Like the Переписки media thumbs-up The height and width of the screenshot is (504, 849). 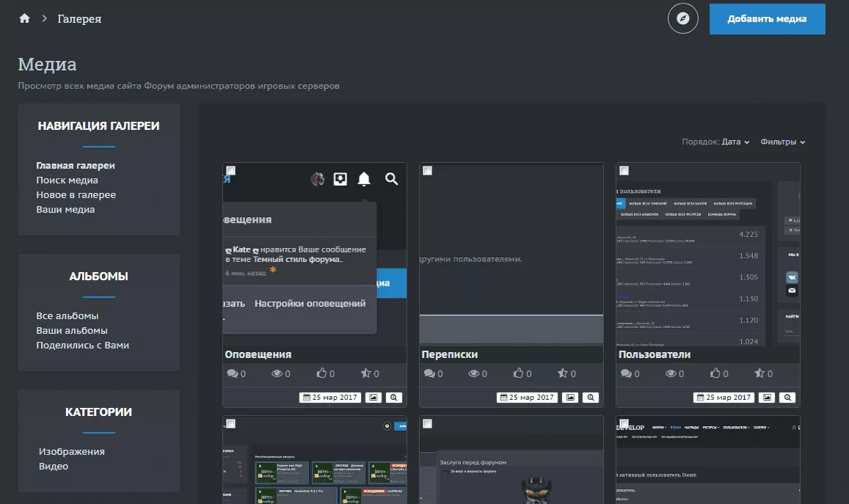(x=519, y=373)
